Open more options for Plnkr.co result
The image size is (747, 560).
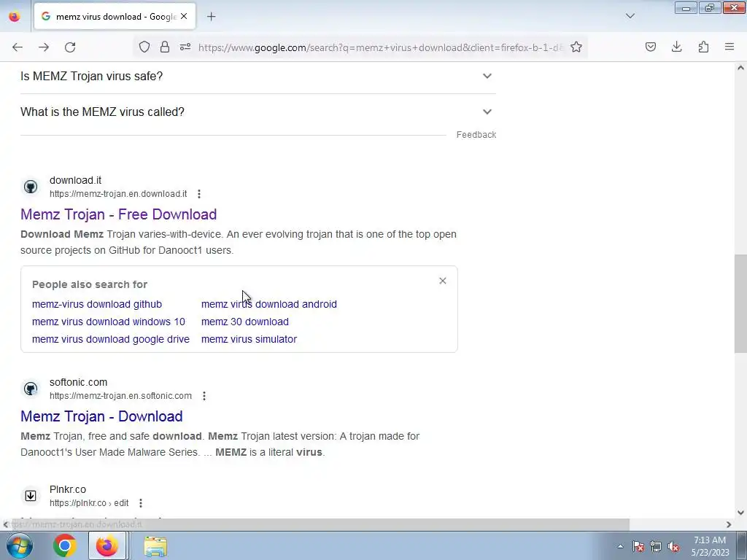pyautogui.click(x=141, y=503)
